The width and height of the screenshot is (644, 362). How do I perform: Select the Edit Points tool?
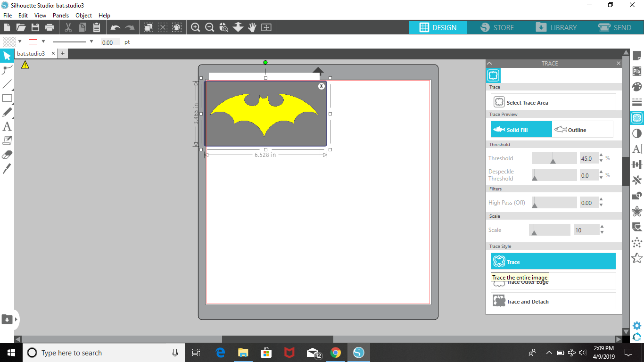7,70
